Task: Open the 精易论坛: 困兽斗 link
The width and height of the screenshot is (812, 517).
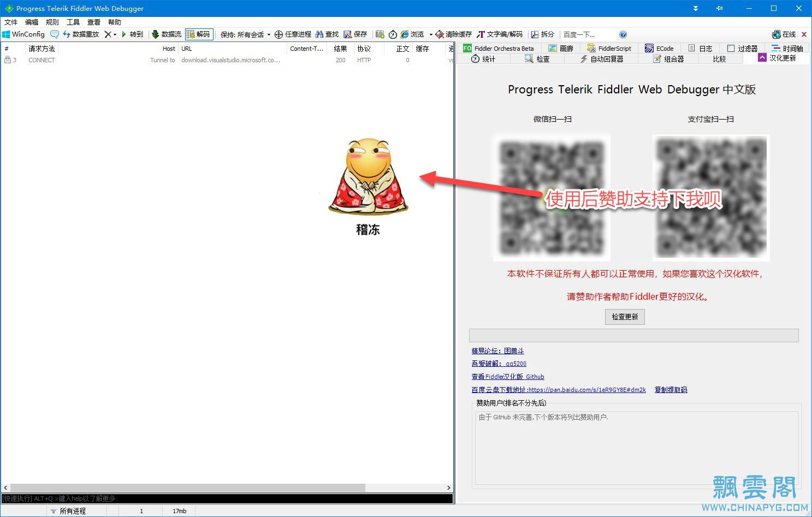Action: click(x=497, y=351)
